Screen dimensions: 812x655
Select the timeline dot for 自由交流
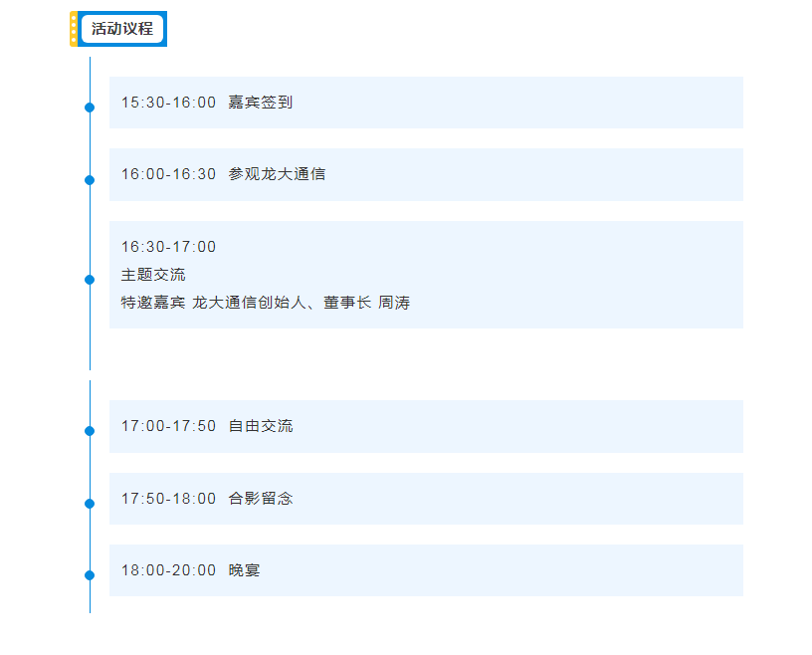[90, 431]
